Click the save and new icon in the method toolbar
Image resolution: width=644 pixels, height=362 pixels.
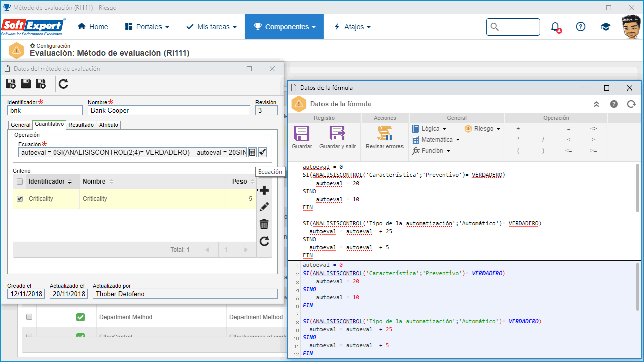[x=11, y=84]
